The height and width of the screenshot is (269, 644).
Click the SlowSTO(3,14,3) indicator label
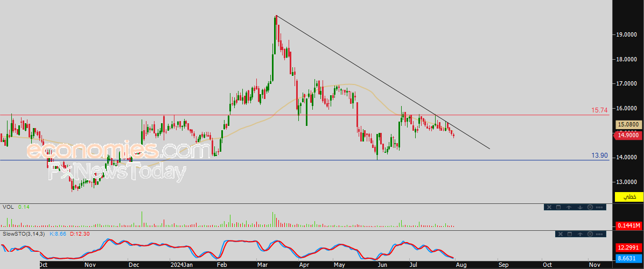pos(24,233)
